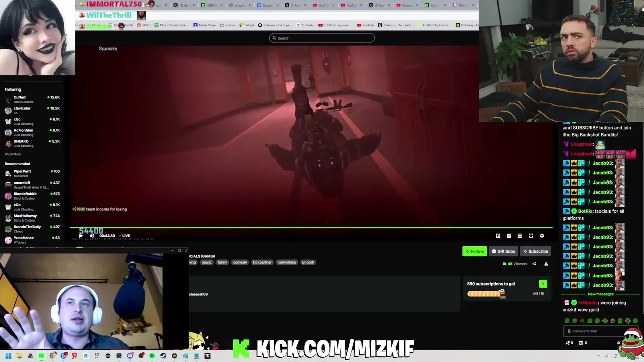Open Google Chrome from taskbar
This screenshot has width=644, height=362.
pos(52,356)
